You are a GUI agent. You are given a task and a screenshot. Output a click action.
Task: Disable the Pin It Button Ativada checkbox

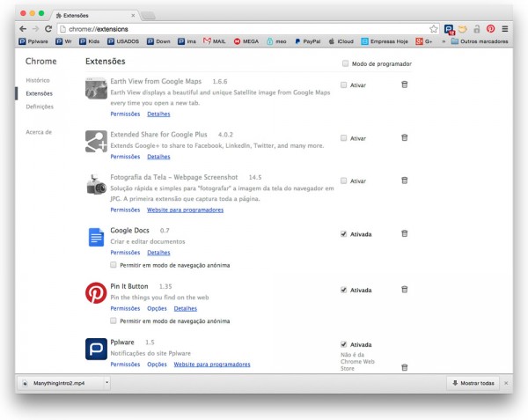[x=343, y=290]
